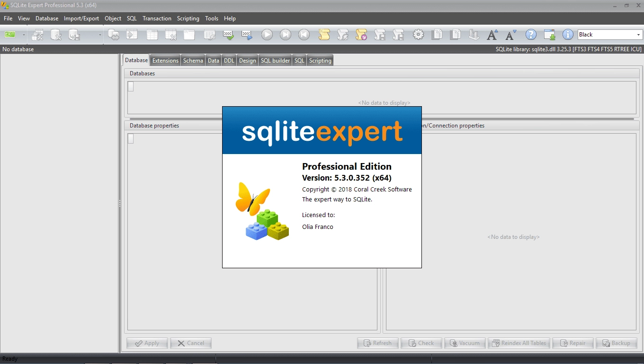
Task: Click the sqliteexpert splash logo banner
Action: [322, 130]
